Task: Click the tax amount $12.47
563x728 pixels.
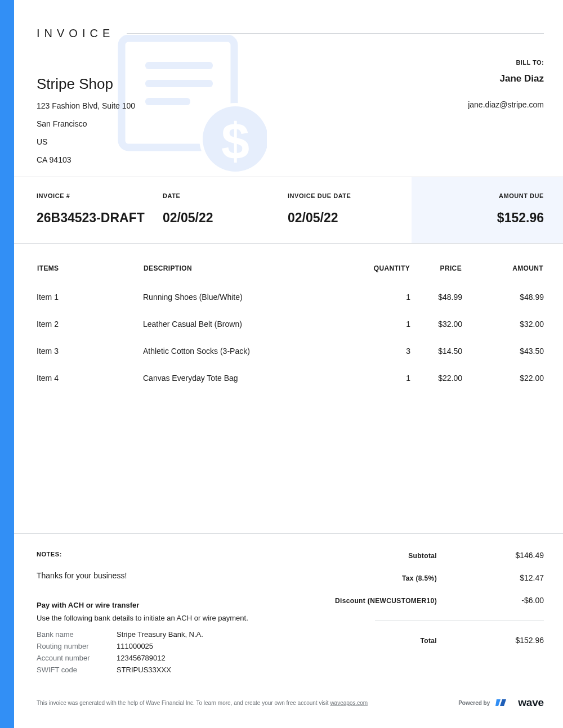Action: click(531, 578)
